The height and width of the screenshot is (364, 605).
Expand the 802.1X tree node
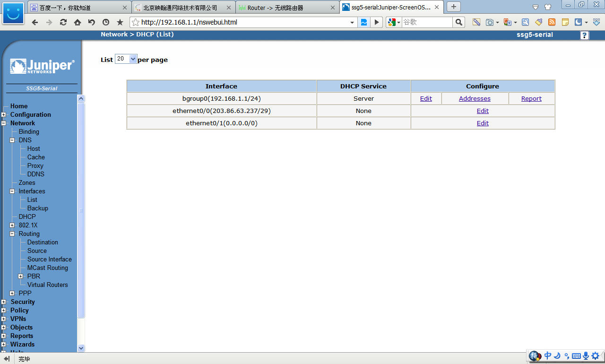(x=12, y=225)
